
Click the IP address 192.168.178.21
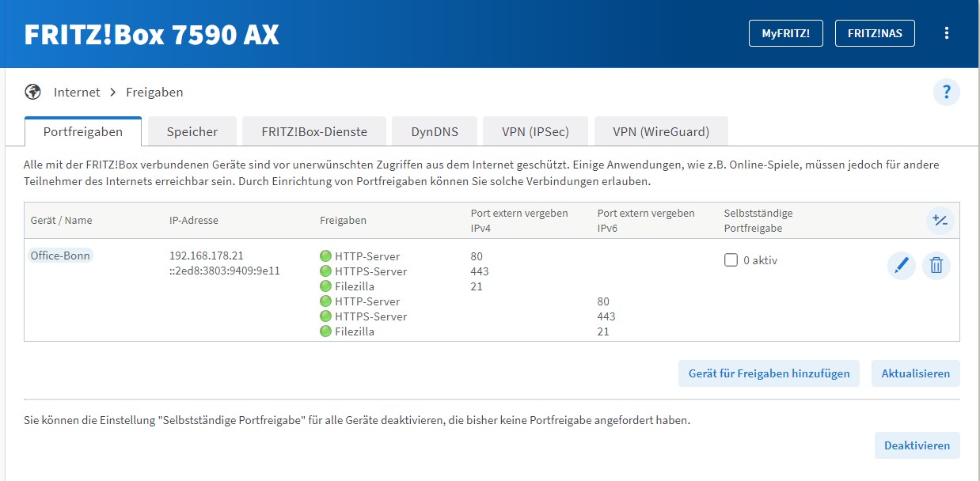207,256
